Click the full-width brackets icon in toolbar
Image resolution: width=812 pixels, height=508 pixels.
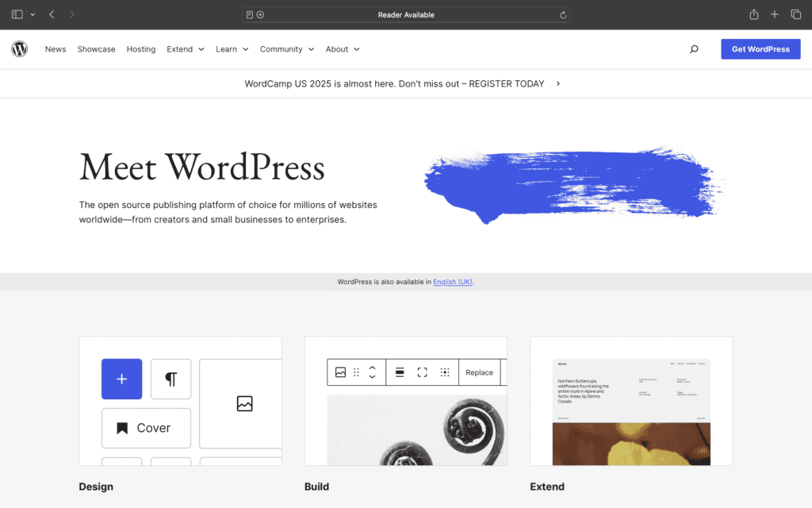tap(422, 372)
